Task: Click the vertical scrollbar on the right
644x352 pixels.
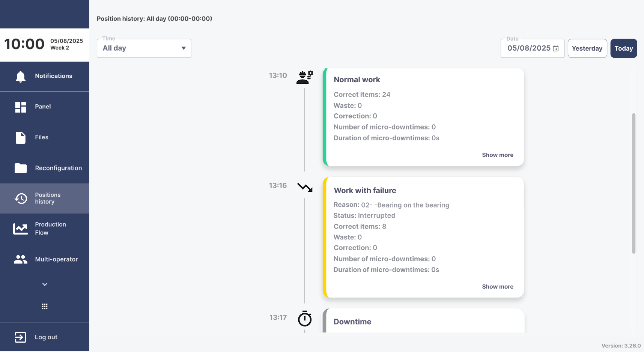Action: click(633, 184)
